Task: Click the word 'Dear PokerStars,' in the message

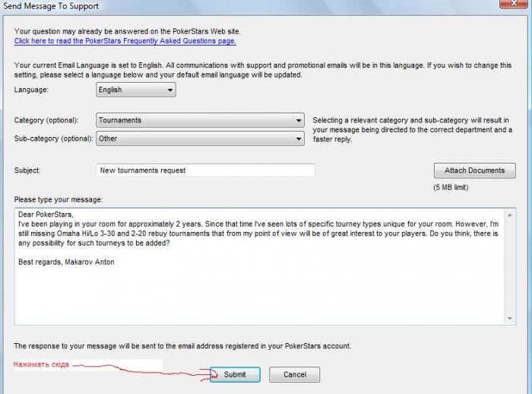Action: pos(46,214)
